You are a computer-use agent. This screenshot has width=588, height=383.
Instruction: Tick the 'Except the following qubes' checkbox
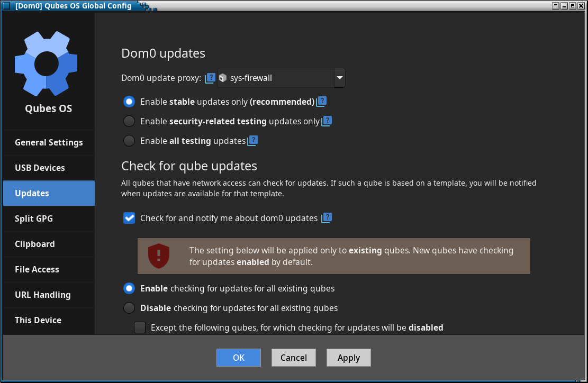(140, 327)
